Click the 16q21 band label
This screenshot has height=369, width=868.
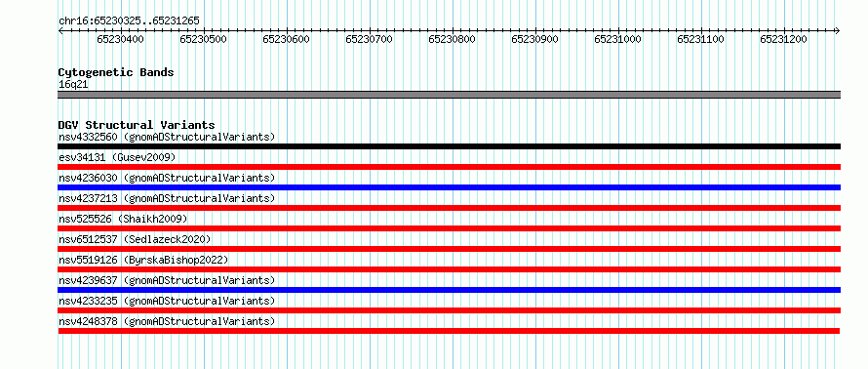coord(73,85)
